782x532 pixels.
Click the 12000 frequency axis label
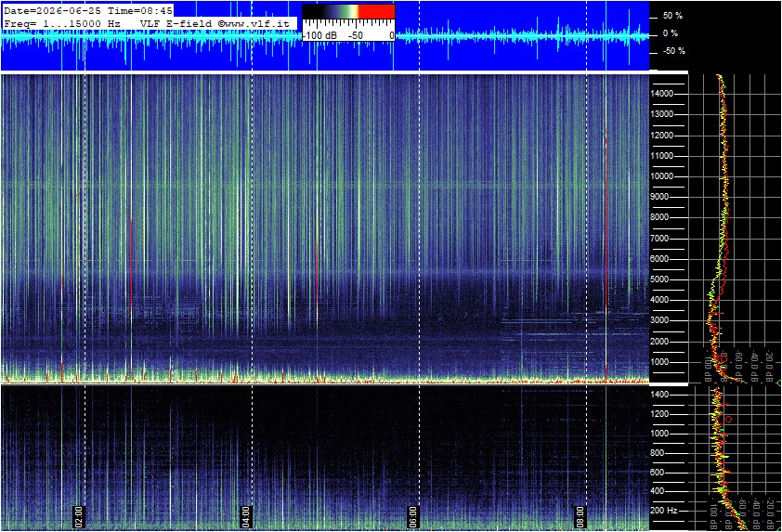click(x=661, y=136)
